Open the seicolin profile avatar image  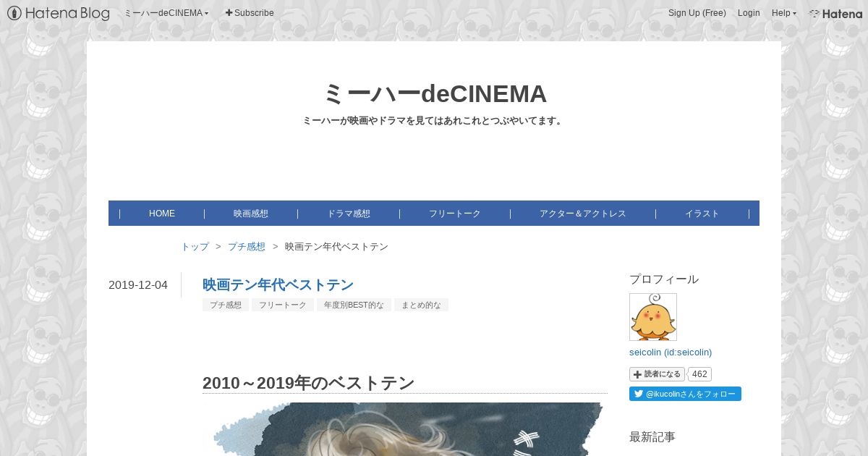click(653, 317)
